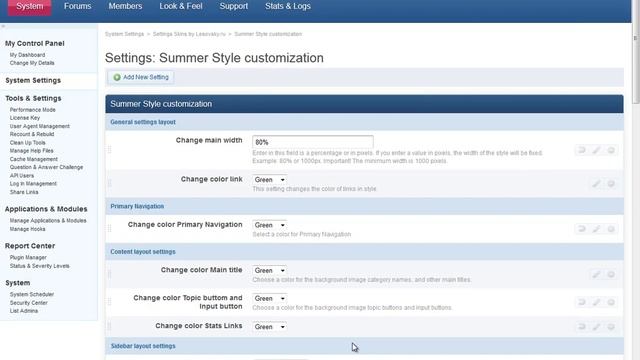Edit the Change color Main title setting
Screen dimensions: 640x360
[x=596, y=274]
